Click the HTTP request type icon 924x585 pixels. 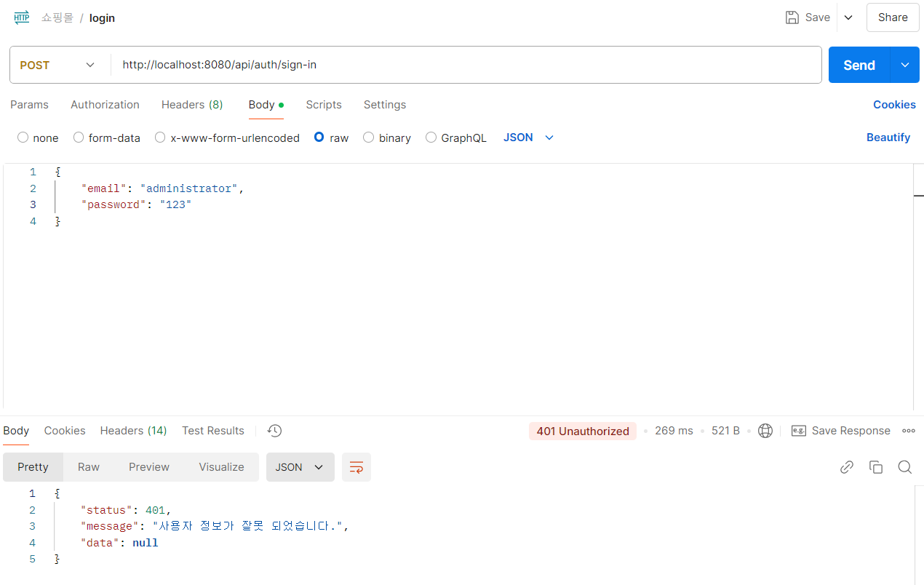[x=21, y=17]
